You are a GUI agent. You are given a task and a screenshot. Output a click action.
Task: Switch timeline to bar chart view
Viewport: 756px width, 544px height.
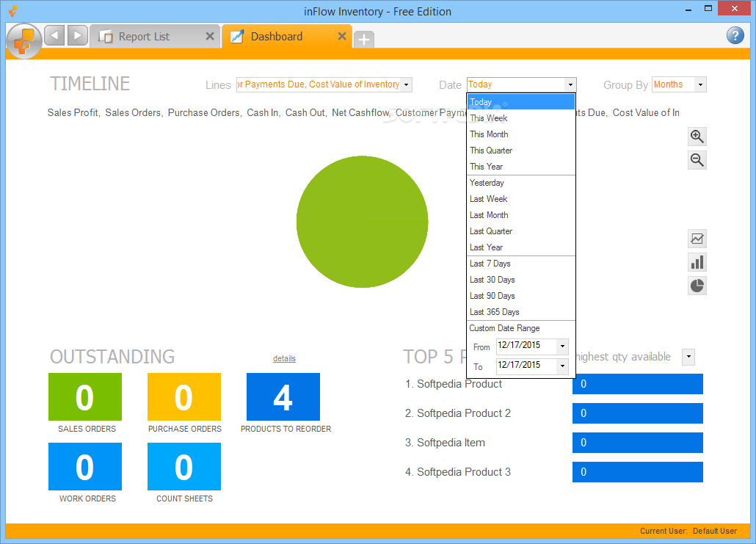click(x=697, y=262)
